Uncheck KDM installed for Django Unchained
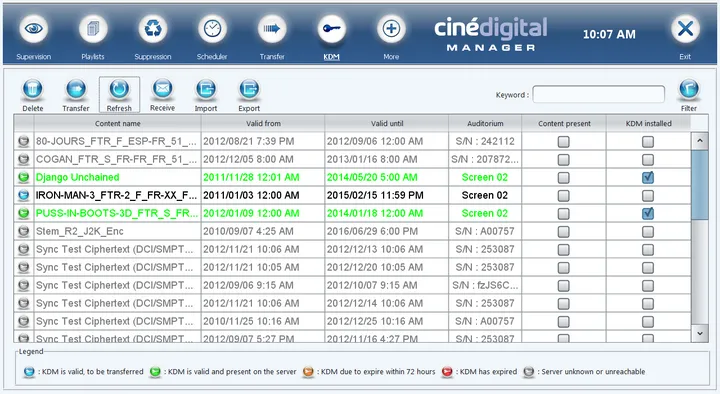Image resolution: width=720 pixels, height=394 pixels. [x=648, y=177]
